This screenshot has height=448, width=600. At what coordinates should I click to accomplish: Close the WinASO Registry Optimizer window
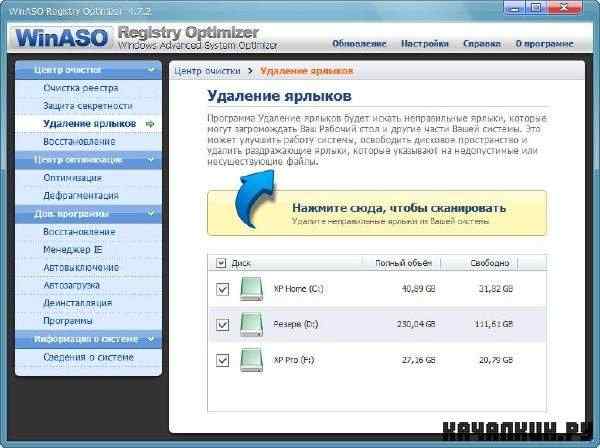coord(565,8)
